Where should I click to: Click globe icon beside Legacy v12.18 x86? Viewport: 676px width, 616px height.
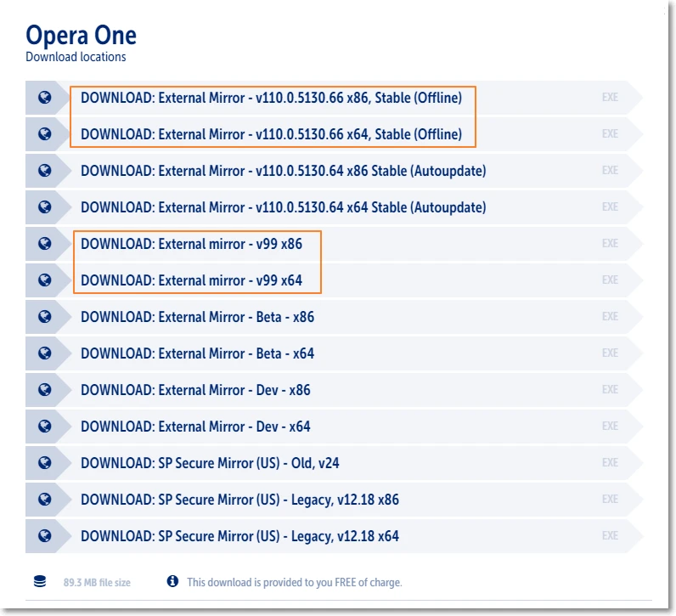coord(45,499)
